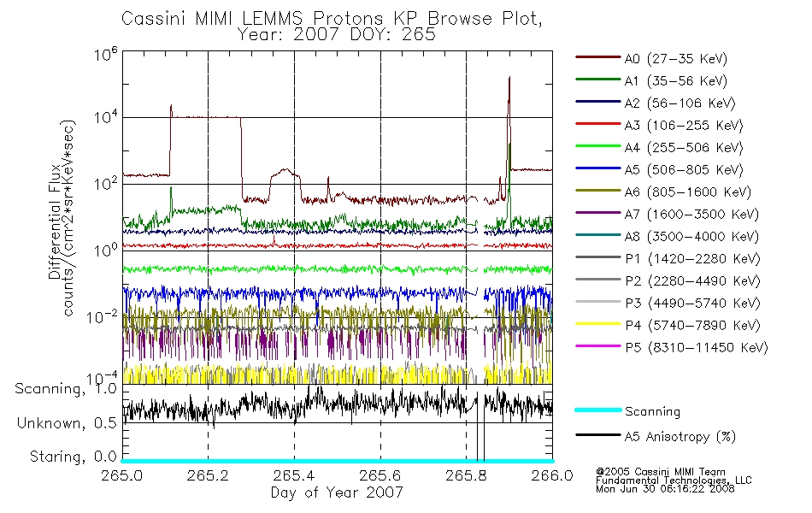Click the A5 Anisotropy (%) legend label
The image size is (812, 513).
pos(680,437)
